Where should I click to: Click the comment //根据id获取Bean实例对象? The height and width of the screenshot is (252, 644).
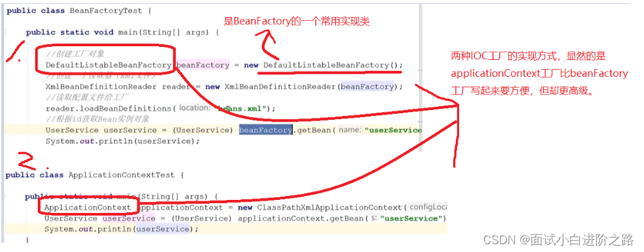[97, 119]
